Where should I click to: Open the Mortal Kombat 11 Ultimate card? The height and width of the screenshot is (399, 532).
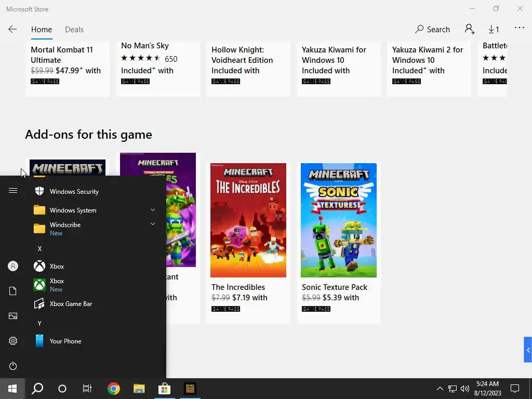point(68,68)
